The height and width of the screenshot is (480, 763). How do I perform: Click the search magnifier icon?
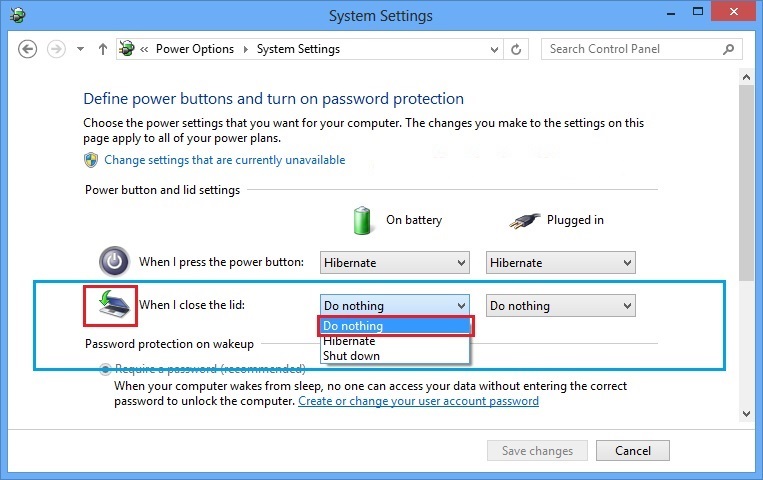click(729, 49)
